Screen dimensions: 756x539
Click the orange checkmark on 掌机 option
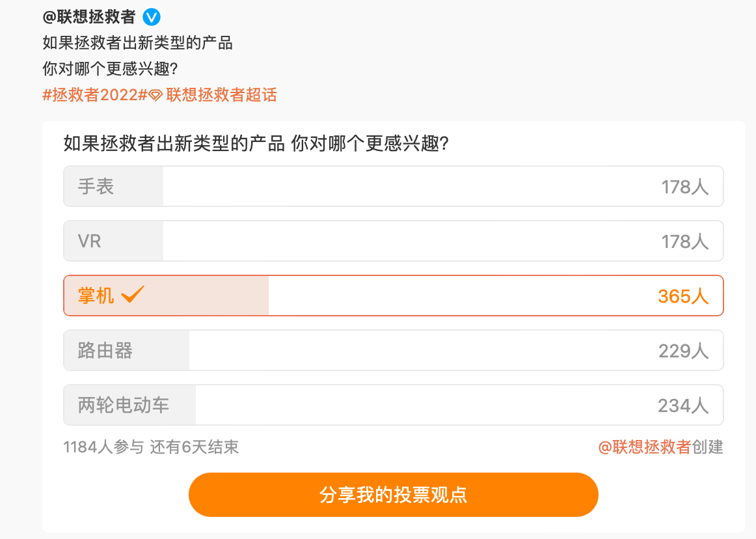133,296
